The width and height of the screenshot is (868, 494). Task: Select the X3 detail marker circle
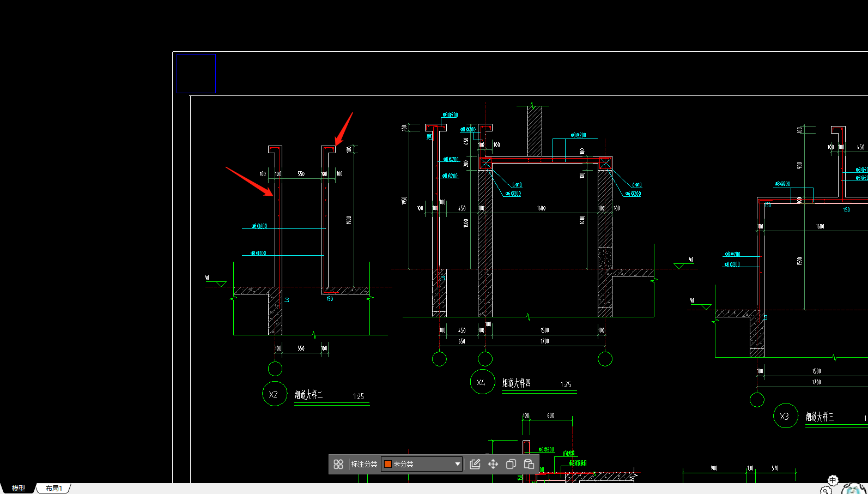coord(786,415)
